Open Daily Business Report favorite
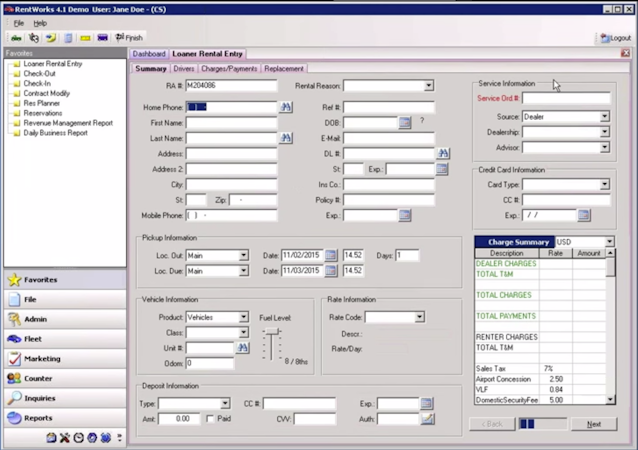This screenshot has width=638, height=450. click(55, 133)
